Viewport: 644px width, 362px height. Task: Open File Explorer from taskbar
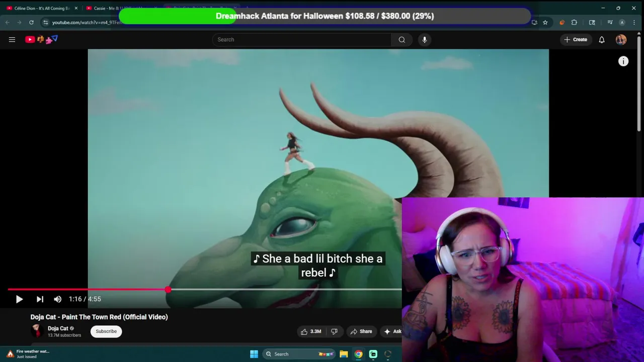(x=344, y=354)
